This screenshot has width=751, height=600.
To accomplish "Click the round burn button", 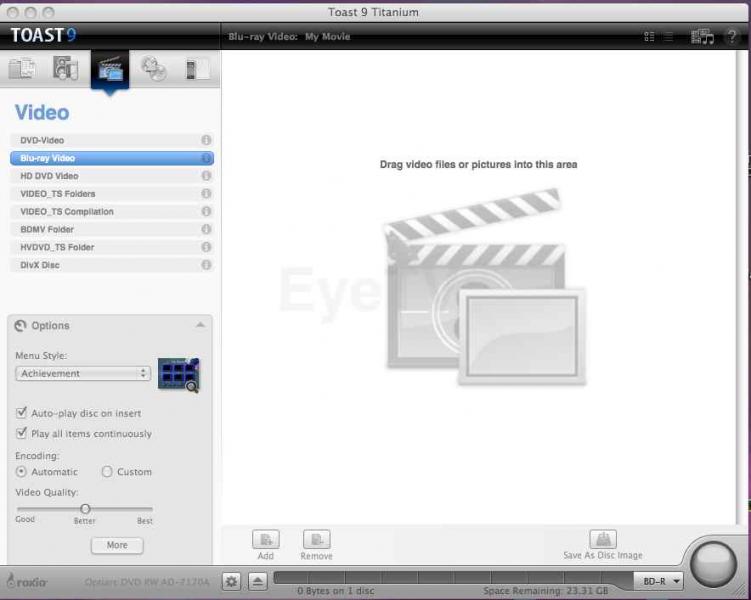I will 713,564.
